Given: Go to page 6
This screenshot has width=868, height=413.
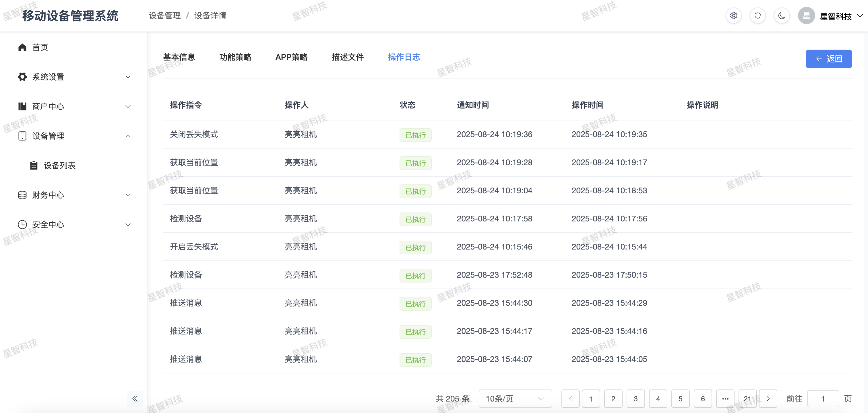Looking at the screenshot, I should coord(703,399).
